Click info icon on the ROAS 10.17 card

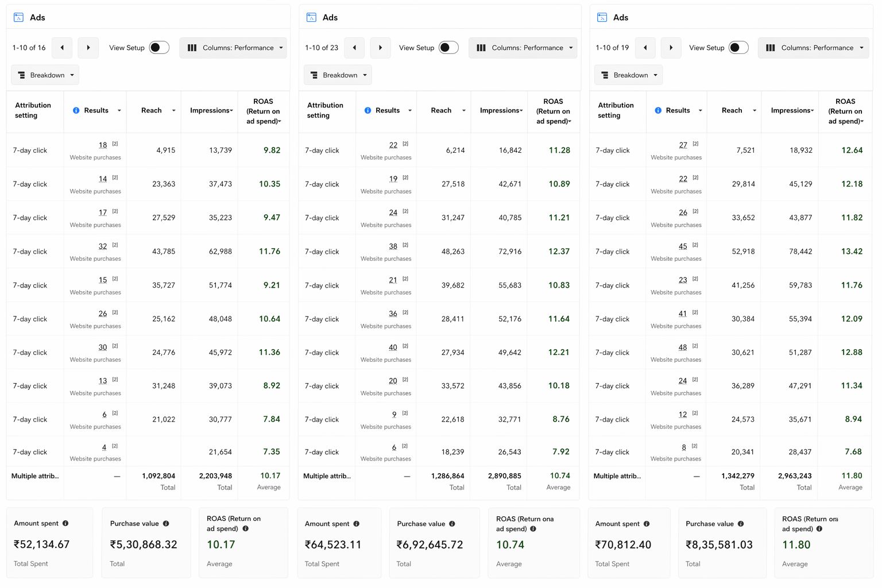[245, 528]
